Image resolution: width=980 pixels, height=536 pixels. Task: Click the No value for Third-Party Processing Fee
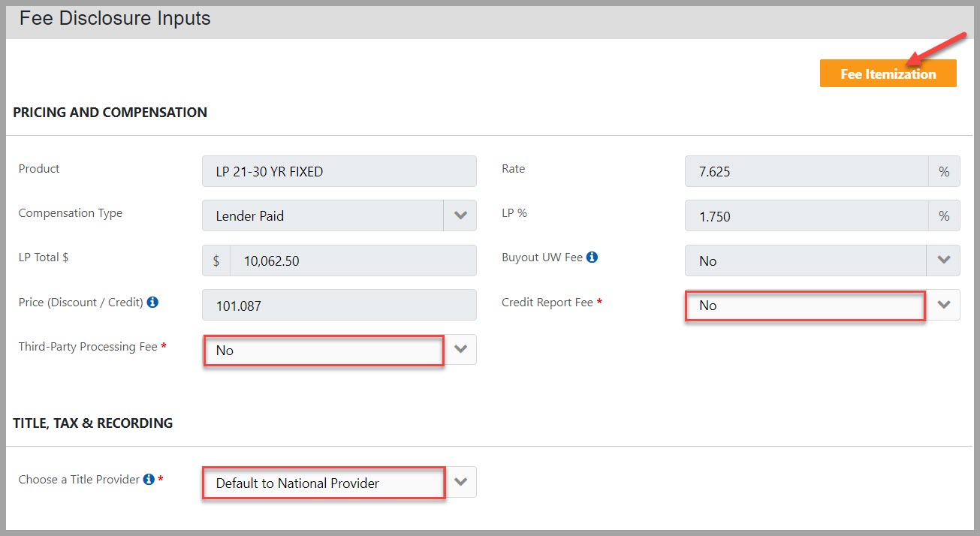point(224,349)
